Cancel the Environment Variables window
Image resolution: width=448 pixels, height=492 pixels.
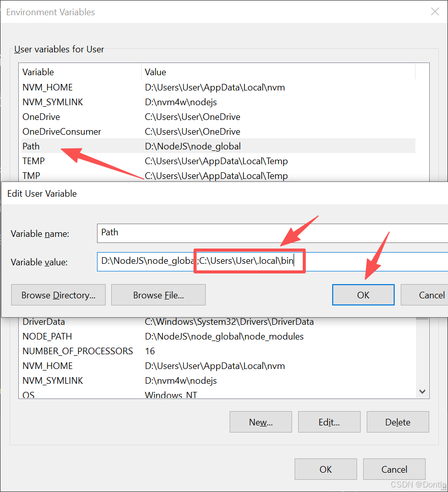[x=394, y=469]
